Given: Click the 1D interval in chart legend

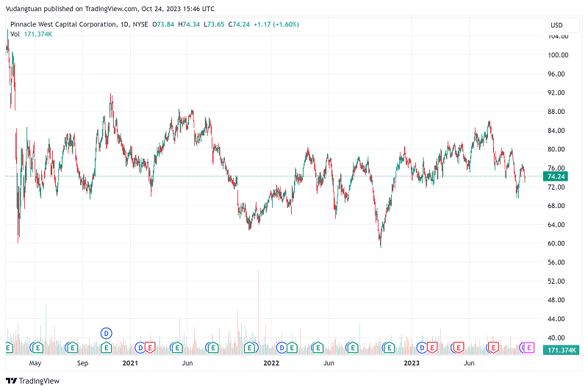Looking at the screenshot, I should click(124, 24).
